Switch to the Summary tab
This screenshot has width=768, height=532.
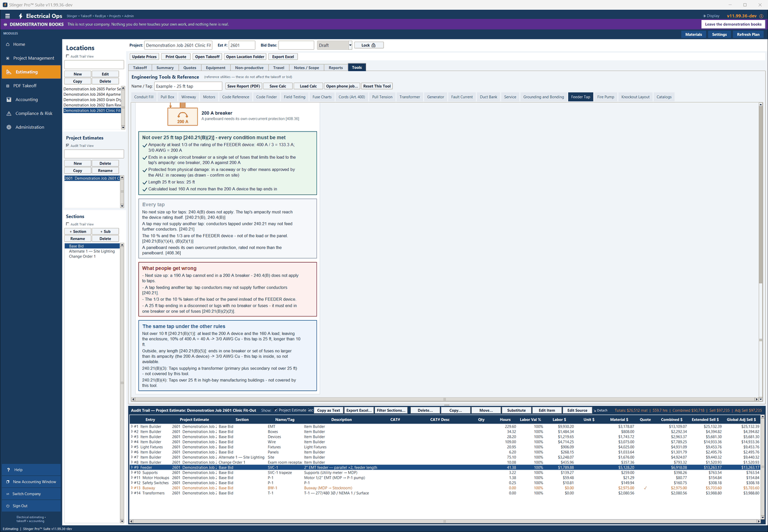[165, 68]
